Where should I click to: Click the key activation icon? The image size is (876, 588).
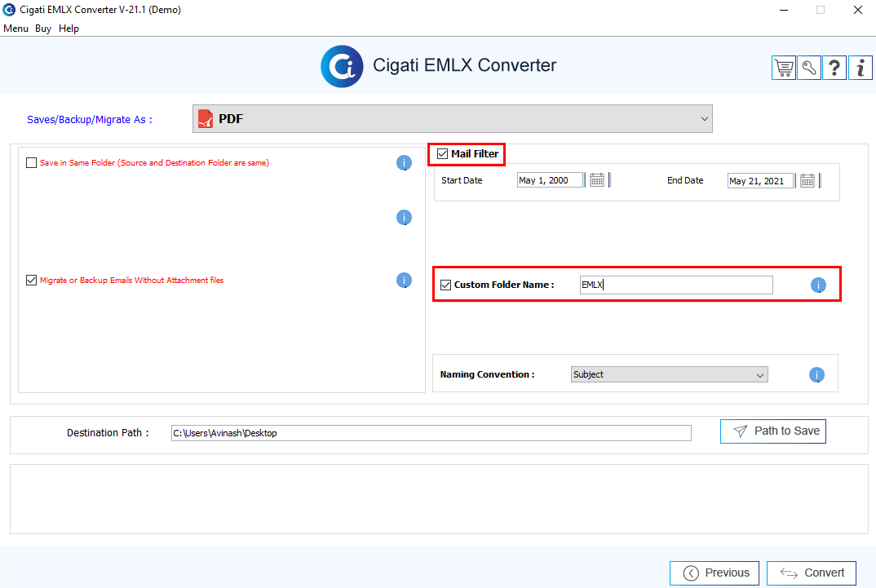(809, 69)
